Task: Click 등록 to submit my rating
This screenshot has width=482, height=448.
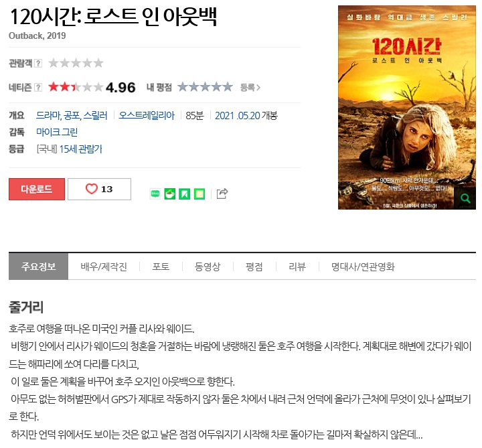Action: pyautogui.click(x=250, y=88)
